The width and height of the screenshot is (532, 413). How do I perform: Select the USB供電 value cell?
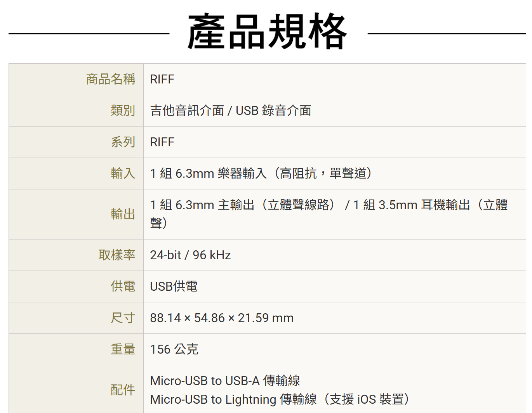pyautogui.click(x=174, y=286)
